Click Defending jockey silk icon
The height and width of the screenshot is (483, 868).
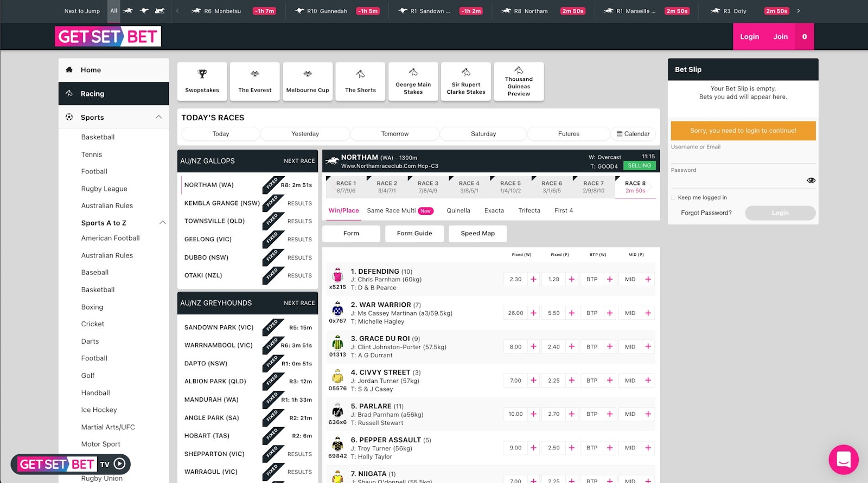(337, 275)
